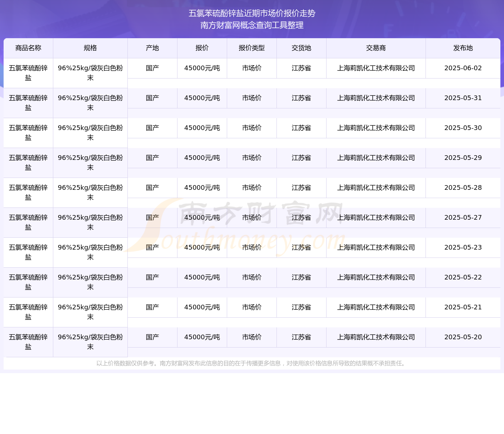Click 96%25kg/袋灰白色粉末 in the 2025-05-31 row

pos(90,103)
